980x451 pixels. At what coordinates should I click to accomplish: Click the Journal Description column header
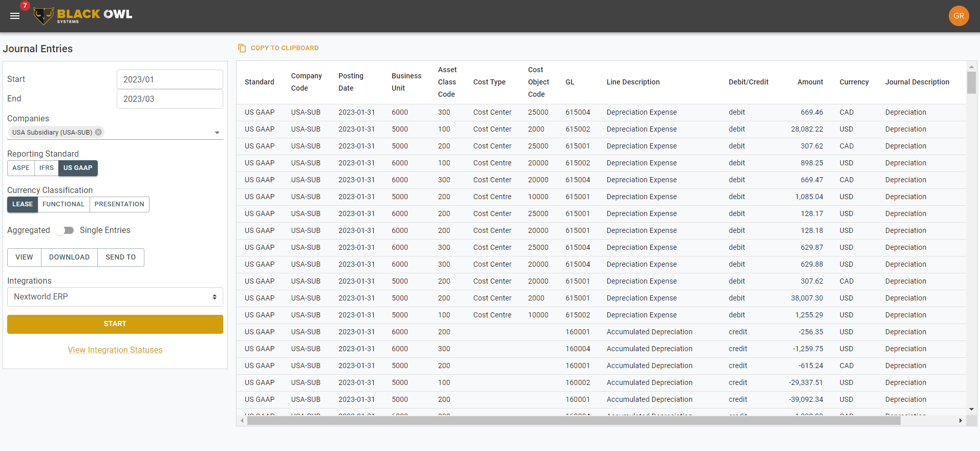point(918,82)
